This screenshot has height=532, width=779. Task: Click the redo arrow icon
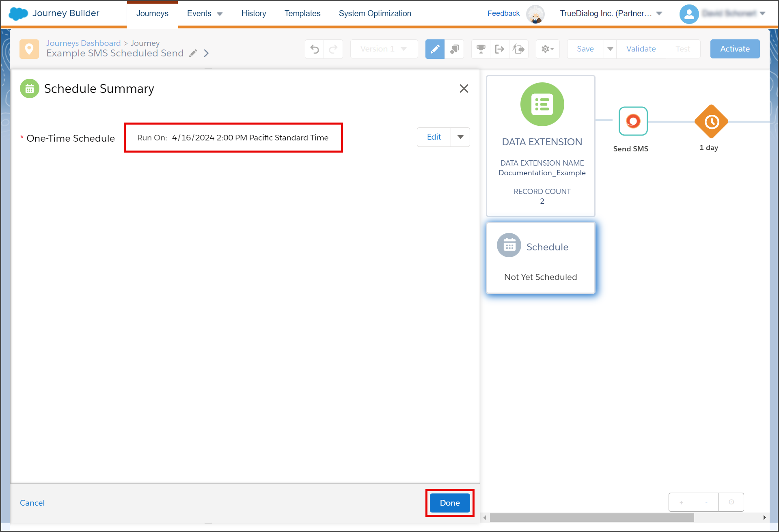(333, 49)
